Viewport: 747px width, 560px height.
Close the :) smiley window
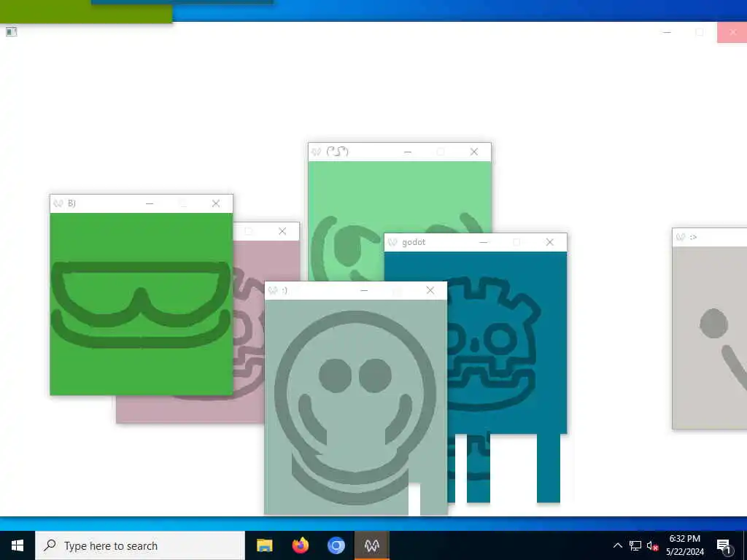430,290
